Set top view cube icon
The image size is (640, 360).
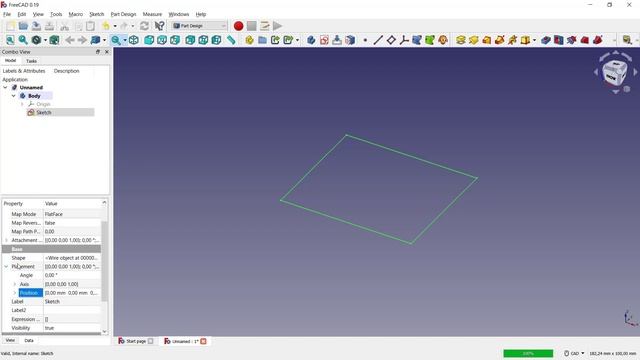pyautogui.click(x=162, y=40)
